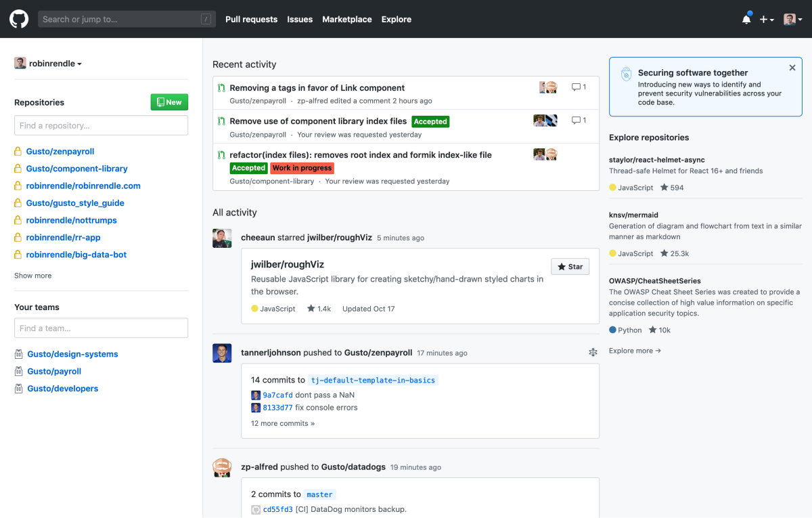Open OWASP/CheatSheetSeries repository
Viewport: 812px width, 518px height.
655,280
